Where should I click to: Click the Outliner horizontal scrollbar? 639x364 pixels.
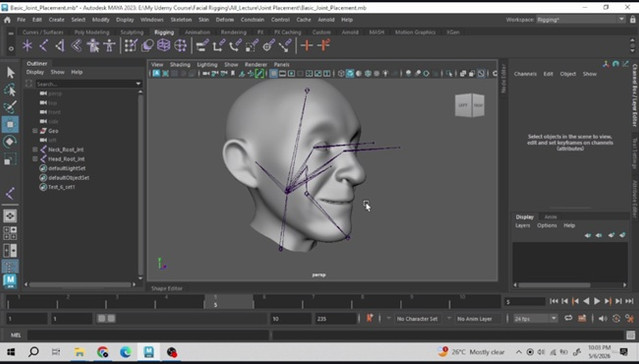point(80,285)
